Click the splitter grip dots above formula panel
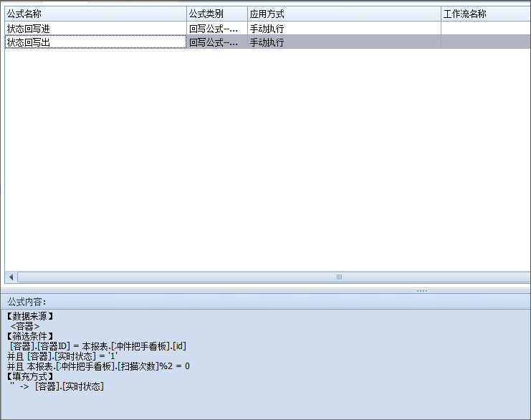The height and width of the screenshot is (420, 531). 421,291
